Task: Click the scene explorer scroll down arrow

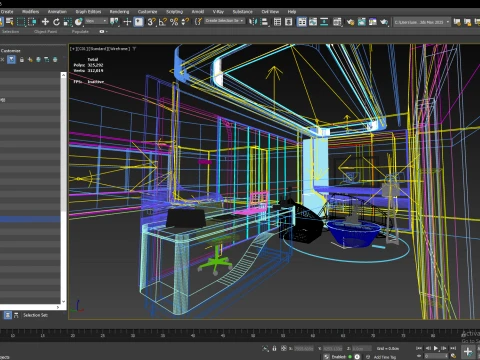Action: [x=63, y=301]
